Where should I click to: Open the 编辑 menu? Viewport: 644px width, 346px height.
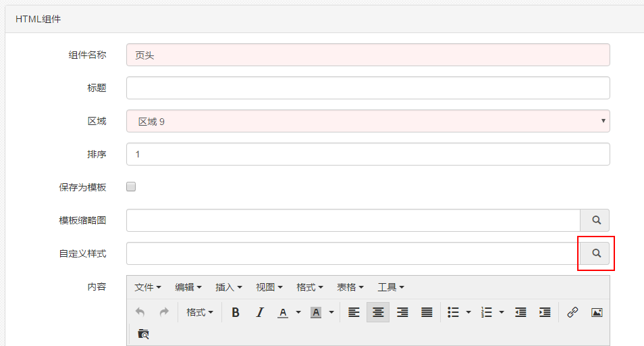tap(188, 287)
